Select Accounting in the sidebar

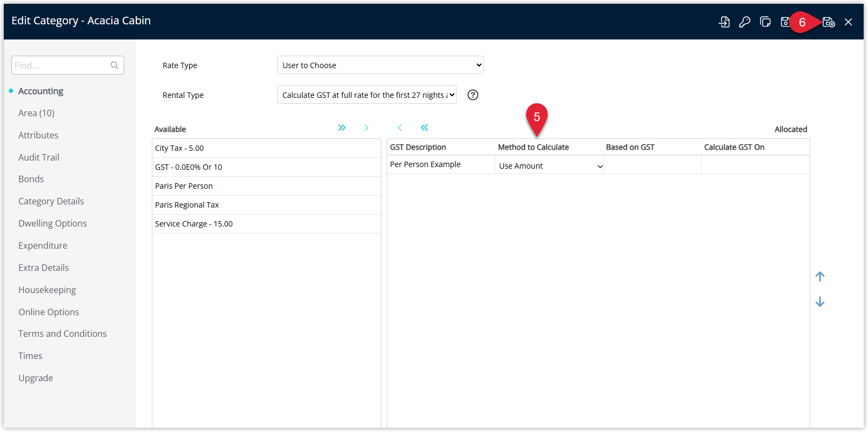tap(41, 91)
